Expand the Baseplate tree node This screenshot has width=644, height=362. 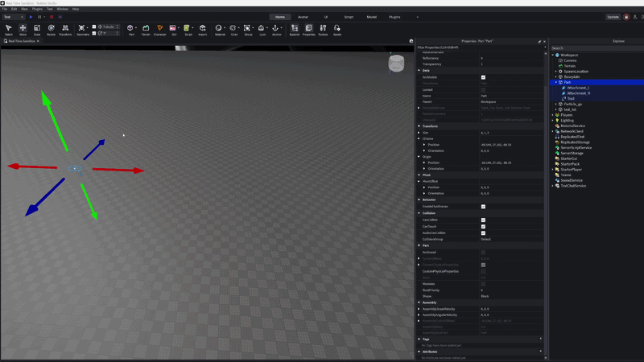555,76
